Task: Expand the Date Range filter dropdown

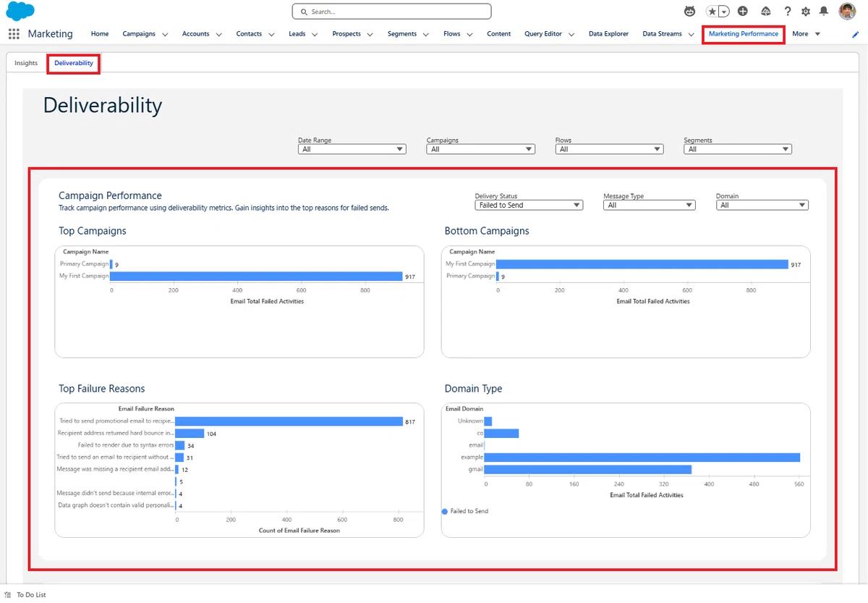Action: pyautogui.click(x=352, y=149)
